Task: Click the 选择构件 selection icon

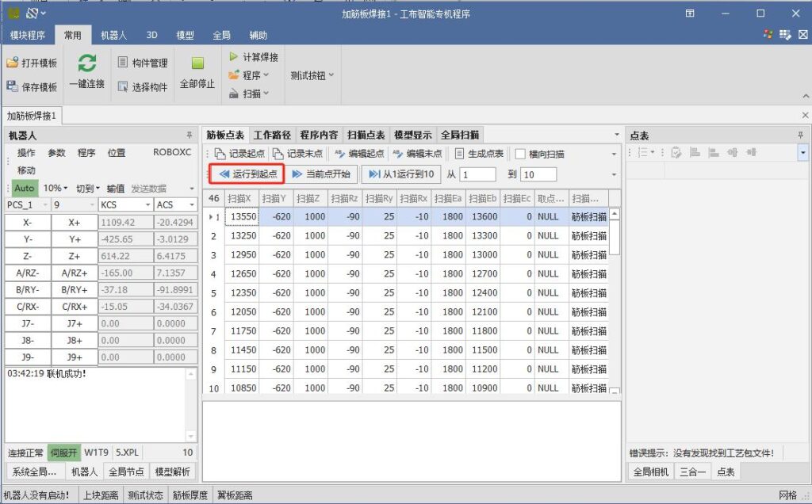Action: tap(123, 87)
